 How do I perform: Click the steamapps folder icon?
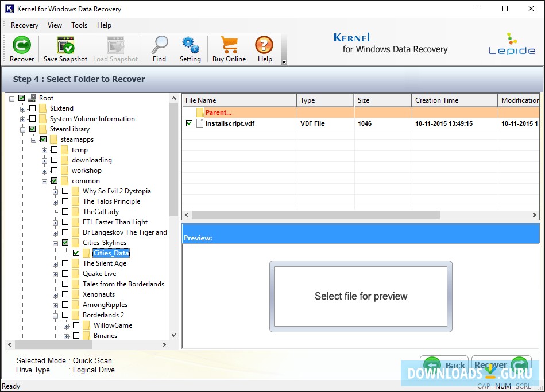(53, 139)
